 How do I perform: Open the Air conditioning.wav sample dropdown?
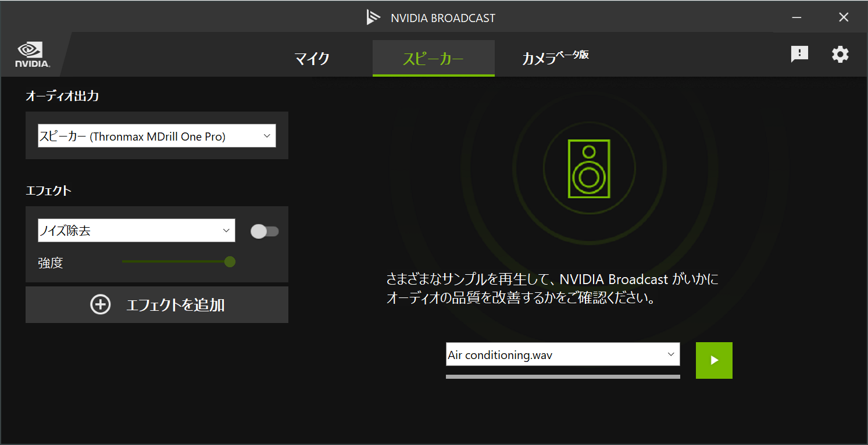[x=563, y=354]
